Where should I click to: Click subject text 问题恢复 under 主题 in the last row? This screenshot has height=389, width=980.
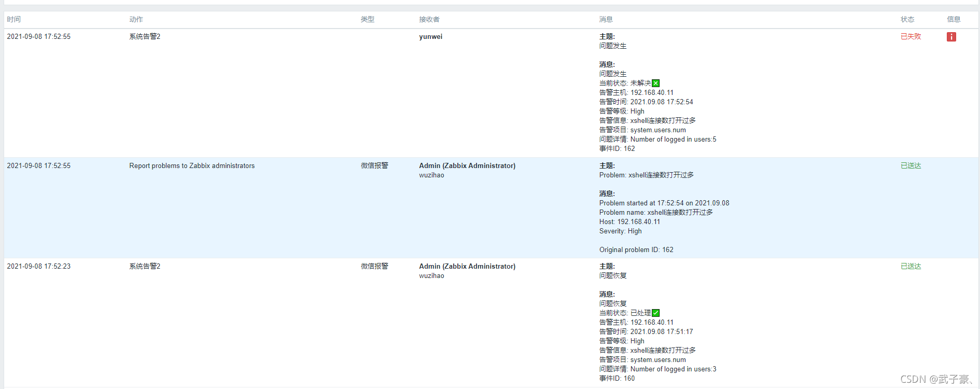click(x=613, y=275)
